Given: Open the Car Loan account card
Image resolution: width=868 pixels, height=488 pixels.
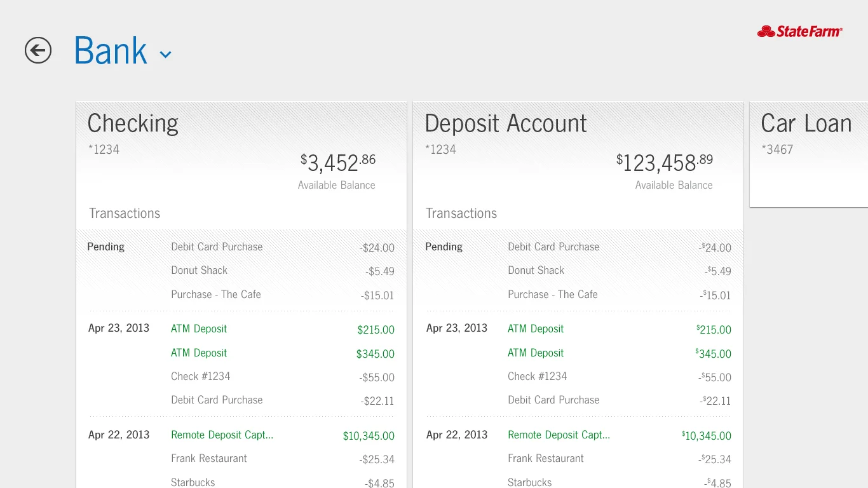Looking at the screenshot, I should (x=807, y=123).
